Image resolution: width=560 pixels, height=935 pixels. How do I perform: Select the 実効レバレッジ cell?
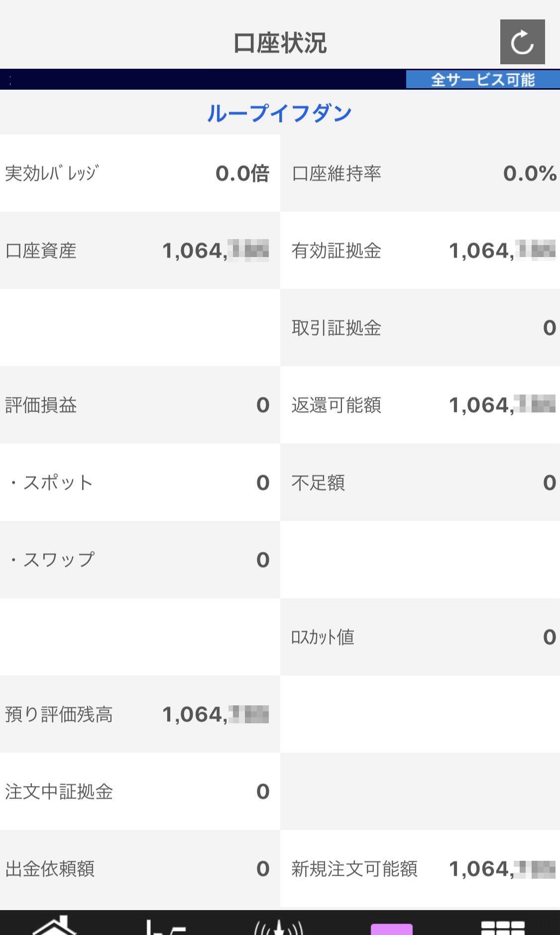coord(140,173)
